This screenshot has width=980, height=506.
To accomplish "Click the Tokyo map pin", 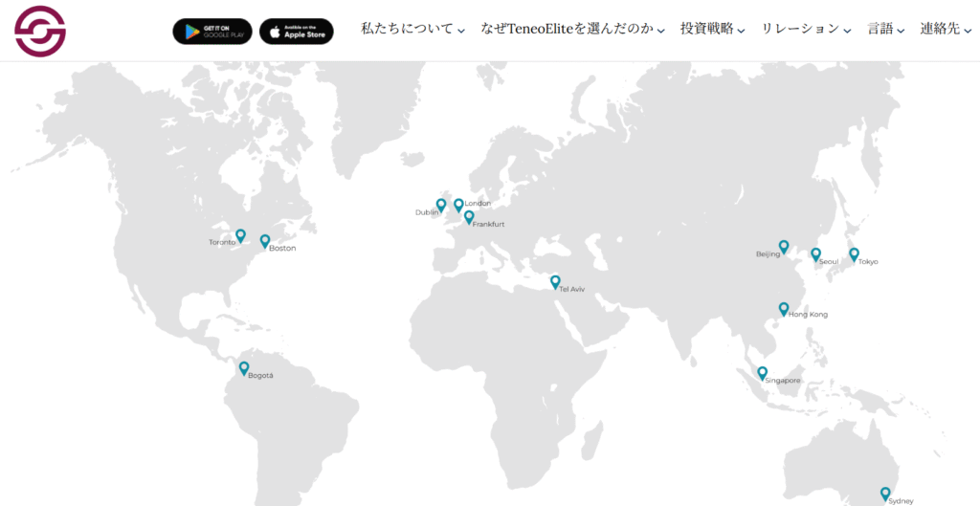I will coord(854,254).
